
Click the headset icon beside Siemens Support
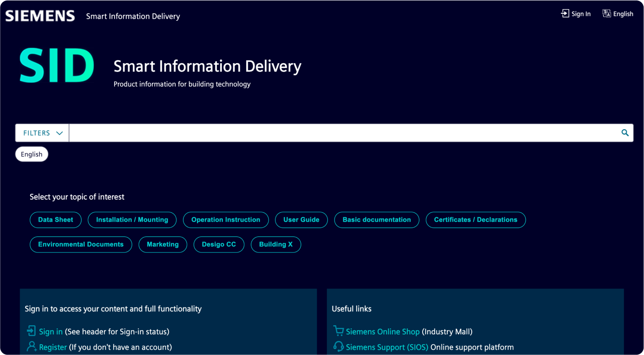(338, 347)
